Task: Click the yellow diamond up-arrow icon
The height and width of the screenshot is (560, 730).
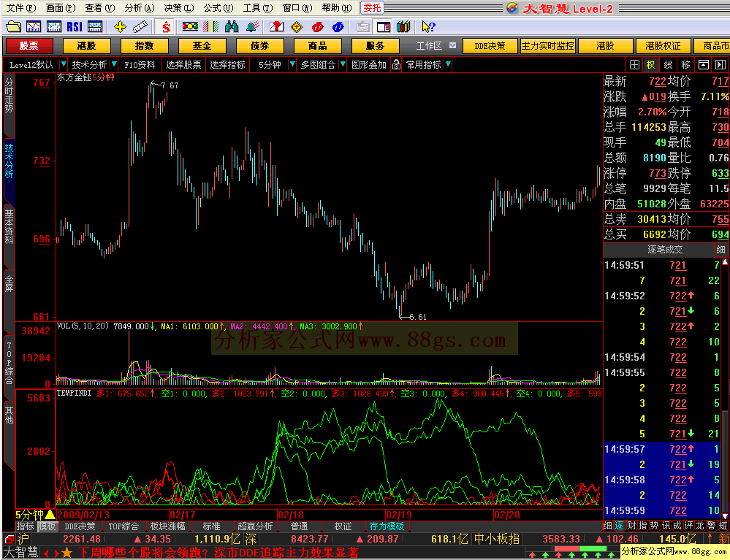Action: click(297, 26)
